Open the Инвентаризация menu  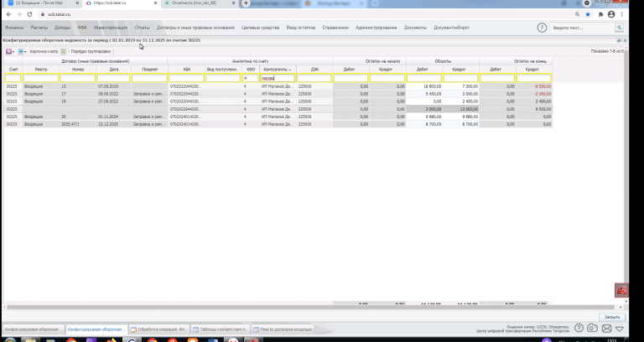(111, 28)
